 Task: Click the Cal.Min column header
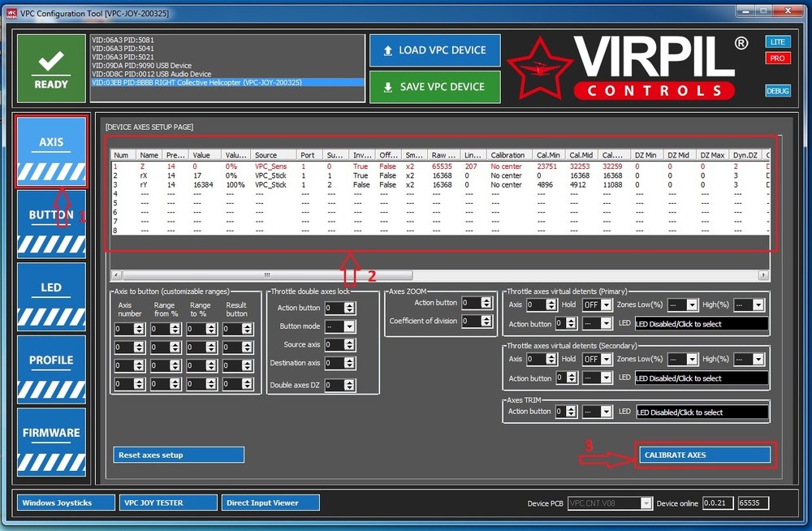(549, 155)
